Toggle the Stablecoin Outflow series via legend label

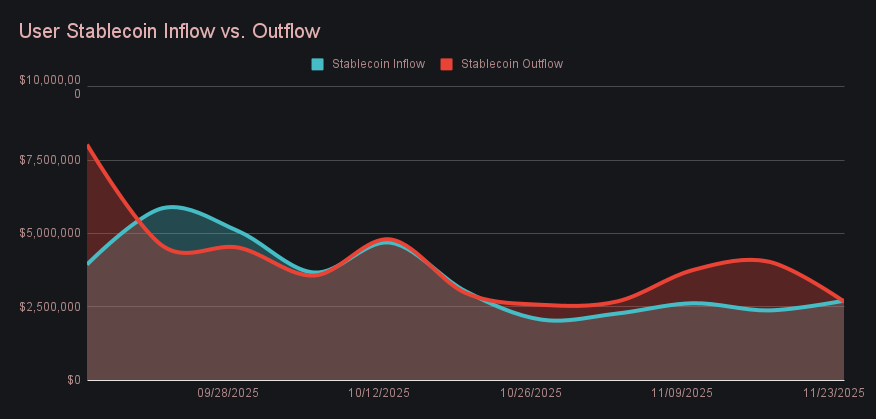tap(511, 64)
